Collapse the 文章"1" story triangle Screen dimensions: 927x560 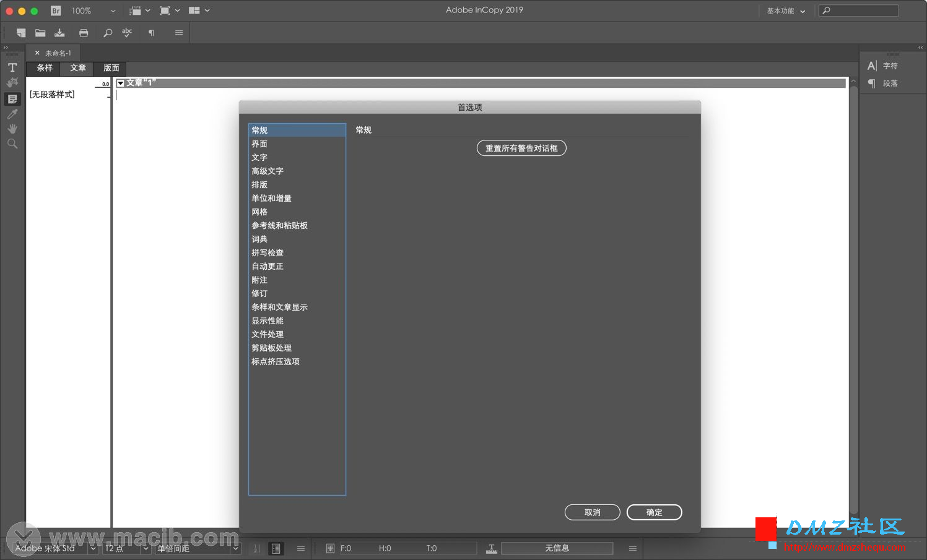(121, 83)
